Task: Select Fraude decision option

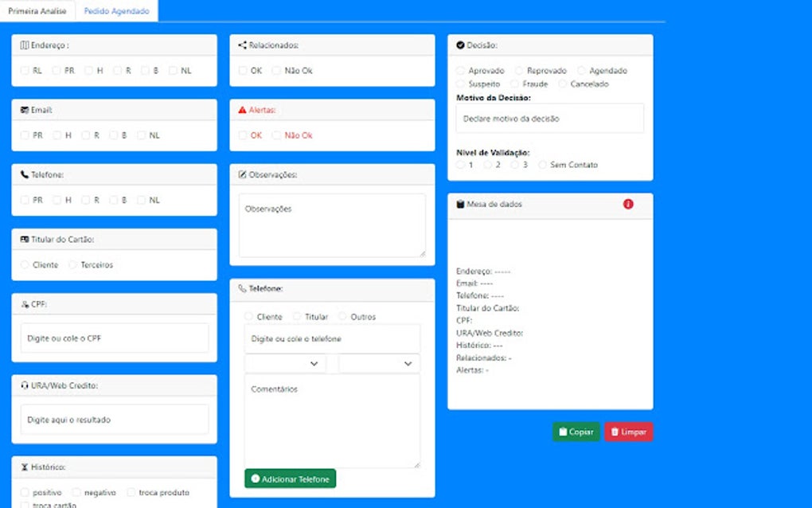Action: pyautogui.click(x=514, y=84)
